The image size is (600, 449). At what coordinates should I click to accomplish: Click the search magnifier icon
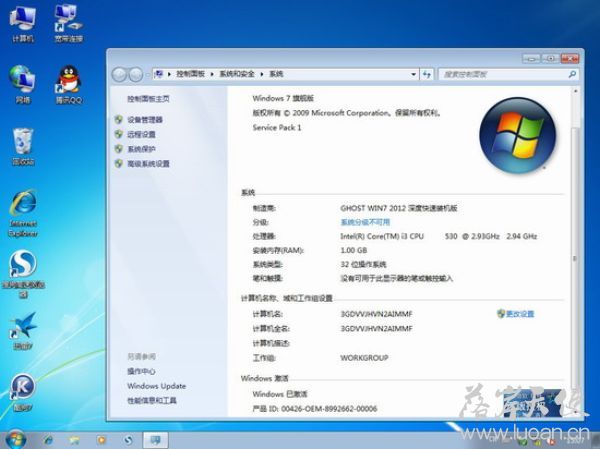[x=572, y=74]
